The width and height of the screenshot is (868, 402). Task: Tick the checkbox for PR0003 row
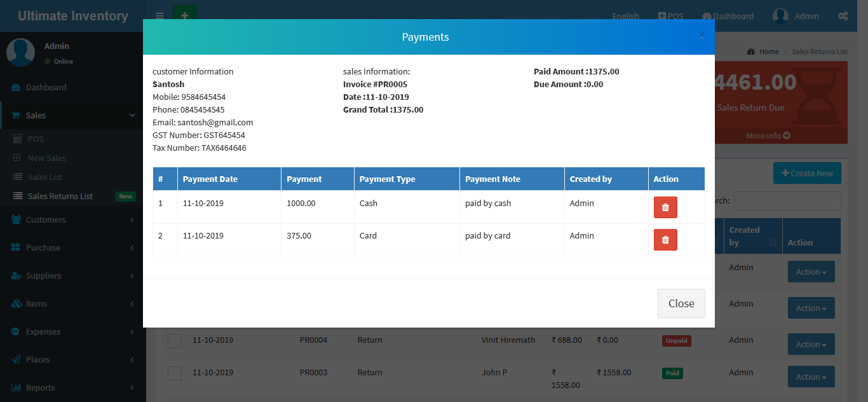175,373
